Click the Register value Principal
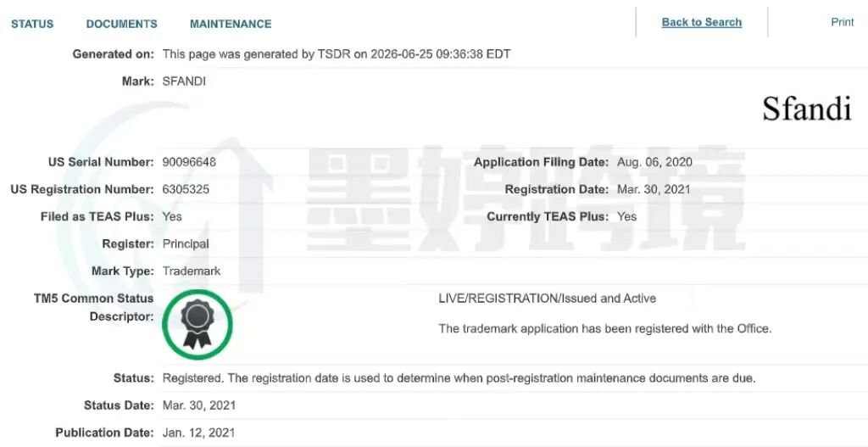The height and width of the screenshot is (447, 868). (186, 243)
